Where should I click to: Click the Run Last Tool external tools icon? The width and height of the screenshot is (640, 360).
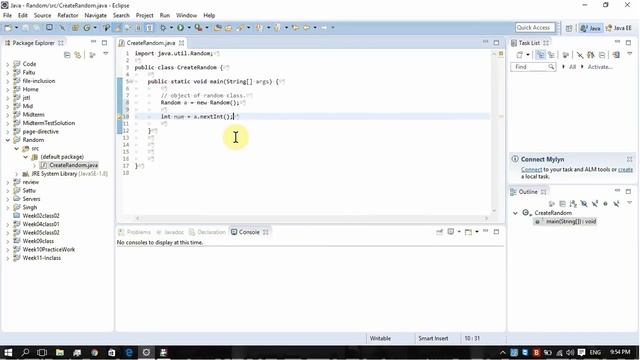198,28
